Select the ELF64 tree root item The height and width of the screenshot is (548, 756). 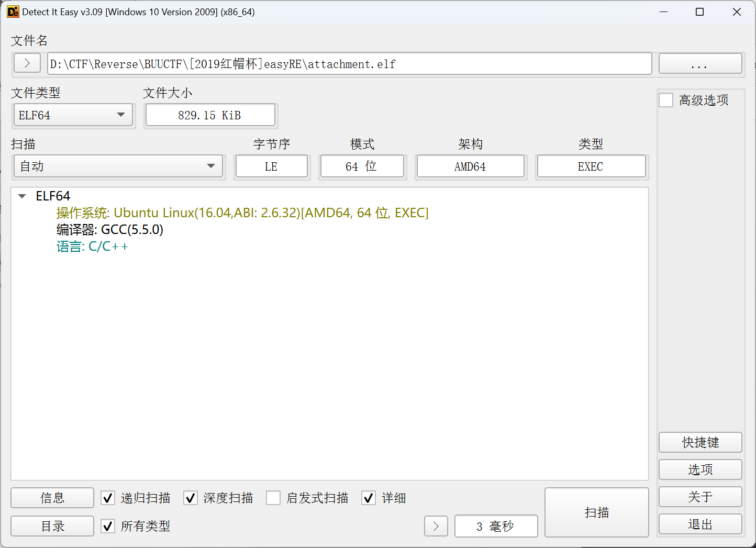(x=53, y=196)
